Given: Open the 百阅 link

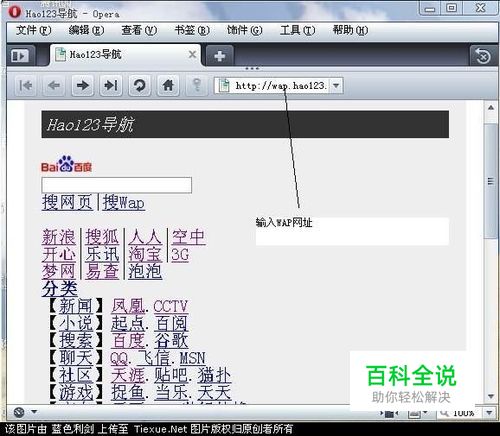Looking at the screenshot, I should 171,323.
